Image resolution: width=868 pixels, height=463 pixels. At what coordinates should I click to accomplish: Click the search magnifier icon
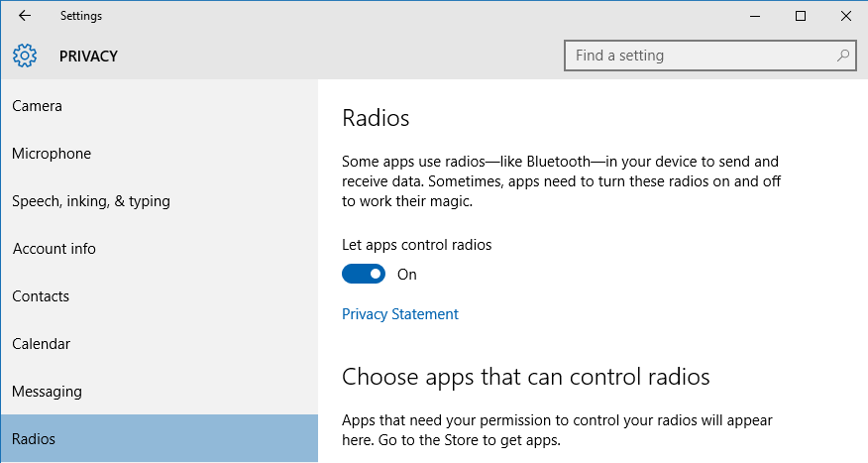tap(842, 56)
